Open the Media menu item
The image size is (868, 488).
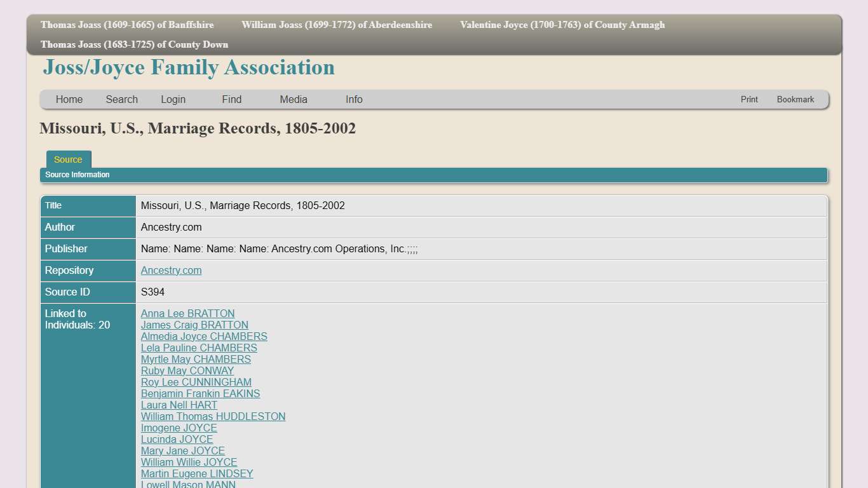pyautogui.click(x=293, y=99)
